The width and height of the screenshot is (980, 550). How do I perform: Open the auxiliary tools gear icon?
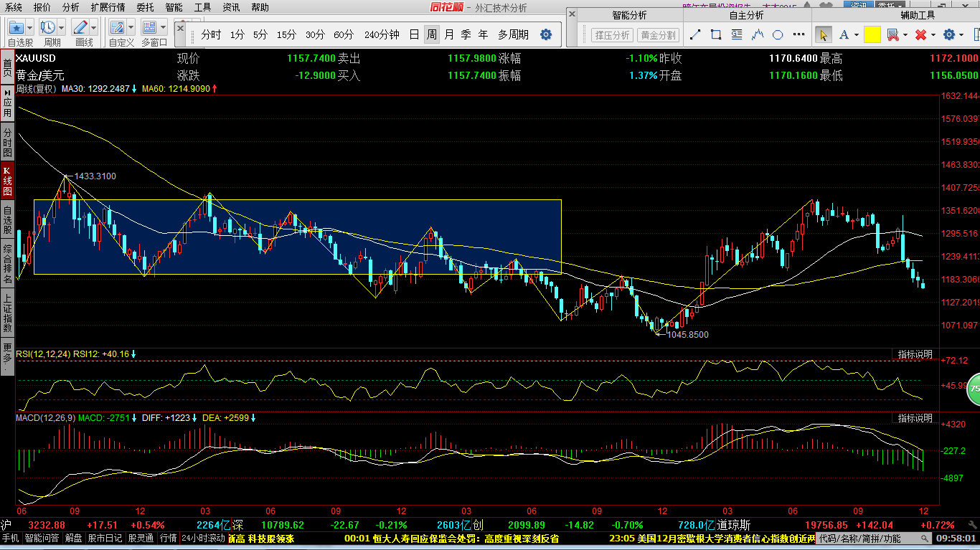949,34
